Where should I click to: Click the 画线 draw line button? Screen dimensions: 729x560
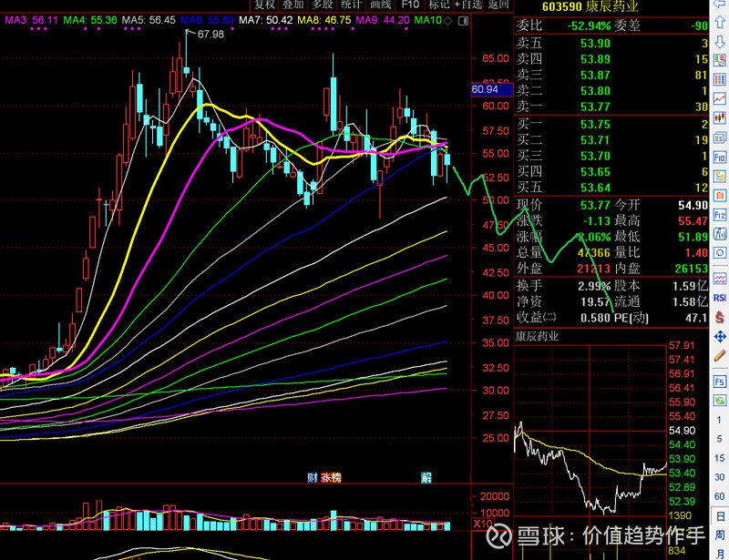[381, 5]
